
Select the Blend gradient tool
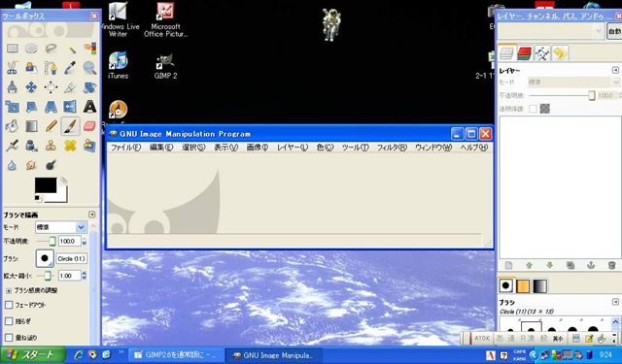pyautogui.click(x=31, y=126)
